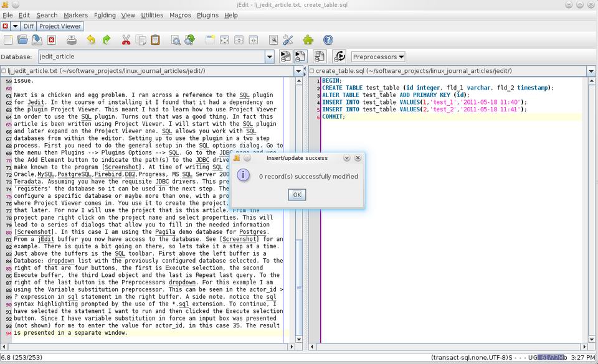Screen dimensions: 598x364
Task: Click the New File icon
Action: tap(8, 40)
